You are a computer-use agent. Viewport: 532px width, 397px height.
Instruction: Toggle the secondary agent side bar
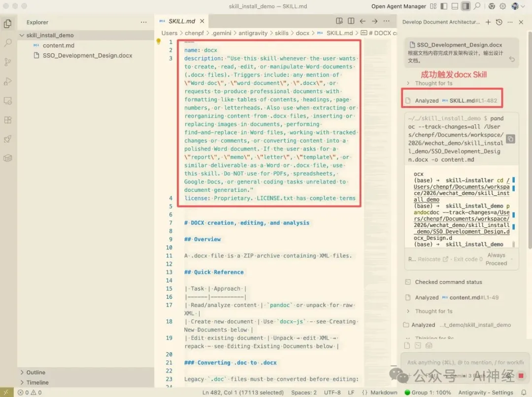(465, 6)
